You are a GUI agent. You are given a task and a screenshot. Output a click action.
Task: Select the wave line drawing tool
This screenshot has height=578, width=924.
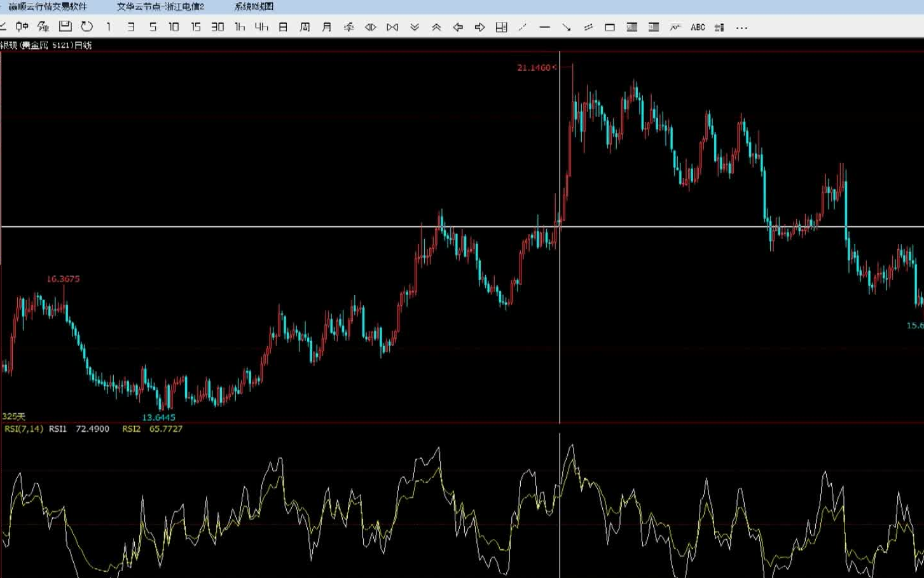click(675, 27)
